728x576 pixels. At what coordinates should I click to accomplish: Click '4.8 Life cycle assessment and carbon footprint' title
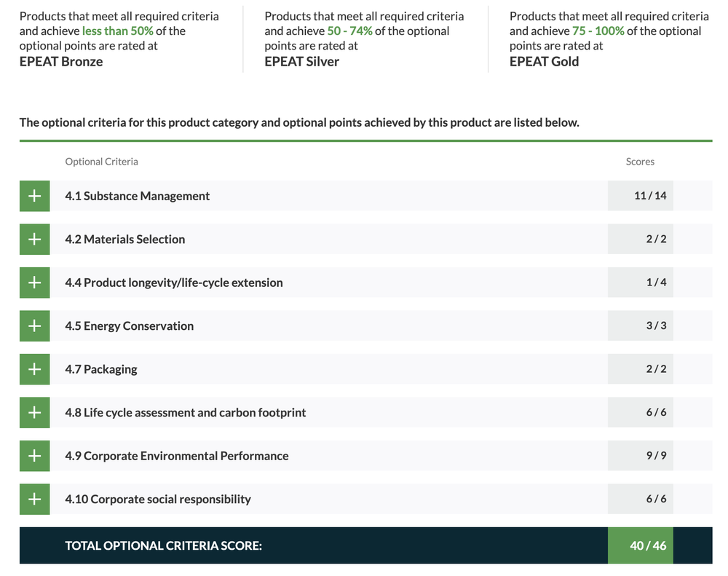(x=185, y=412)
